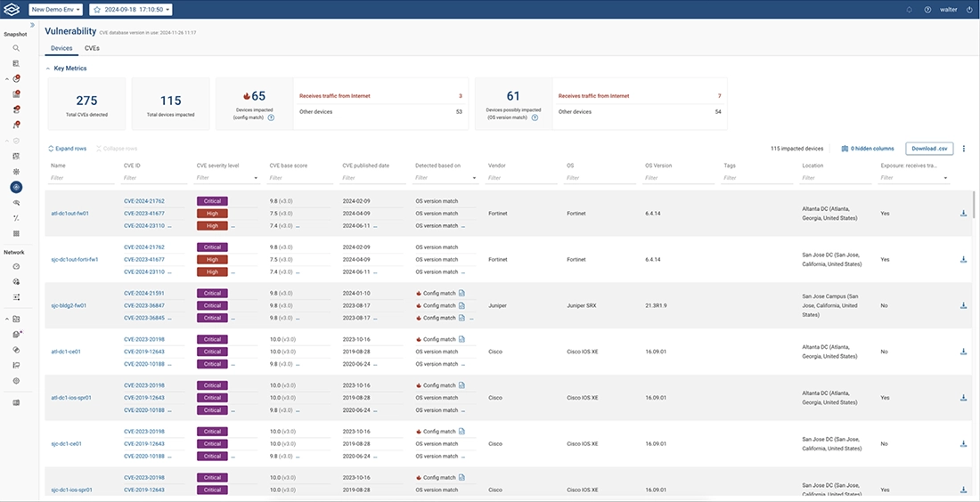980x502 pixels.
Task: Click the notification bell icon
Action: (909, 10)
